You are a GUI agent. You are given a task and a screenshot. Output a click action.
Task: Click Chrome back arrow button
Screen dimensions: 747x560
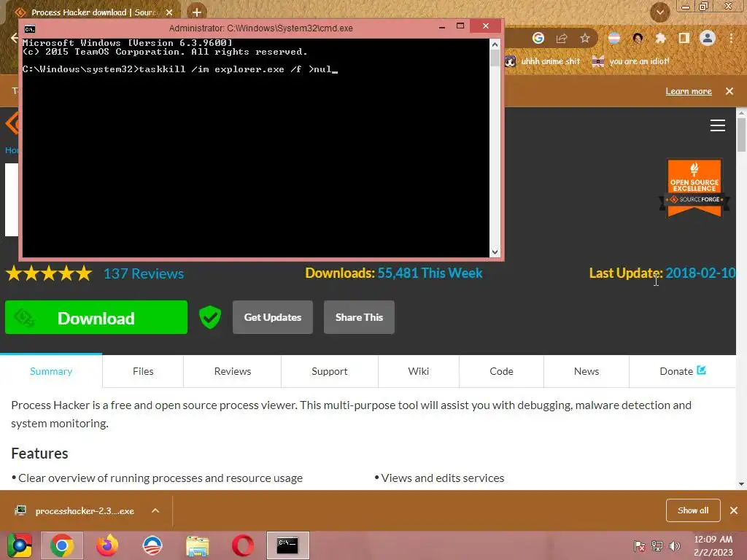(x=15, y=38)
